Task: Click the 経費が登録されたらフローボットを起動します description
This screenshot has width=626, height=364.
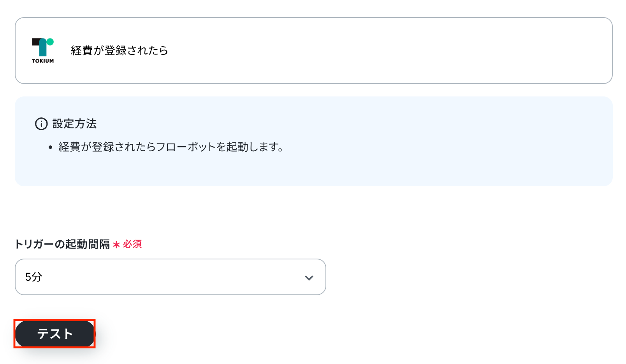Action: point(171,147)
